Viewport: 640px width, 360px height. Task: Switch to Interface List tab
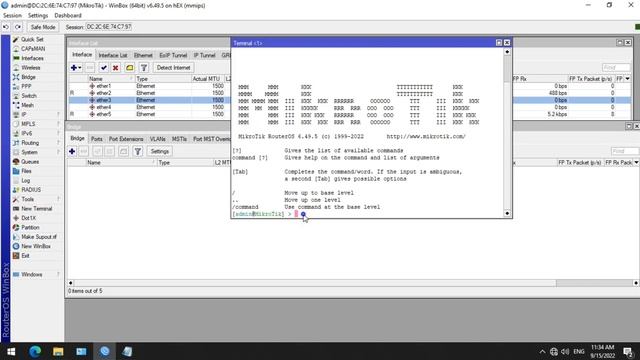point(113,55)
